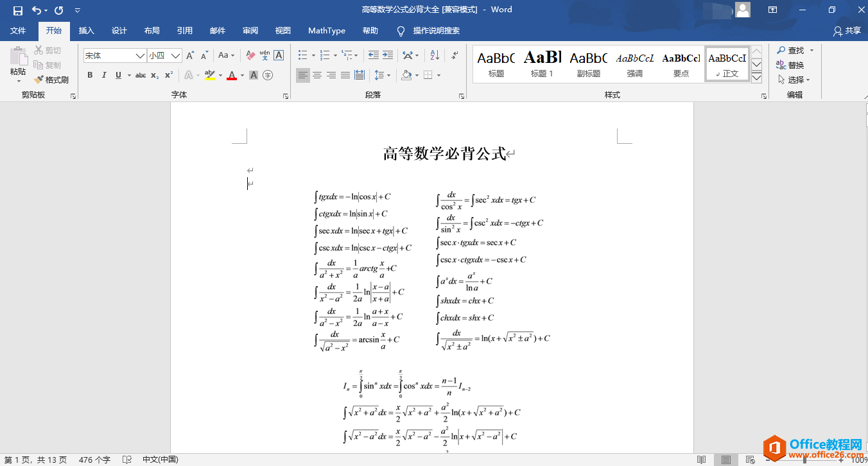Click the Paste (粘贴) icon
Screen dimensions: 868x466
click(x=18, y=56)
